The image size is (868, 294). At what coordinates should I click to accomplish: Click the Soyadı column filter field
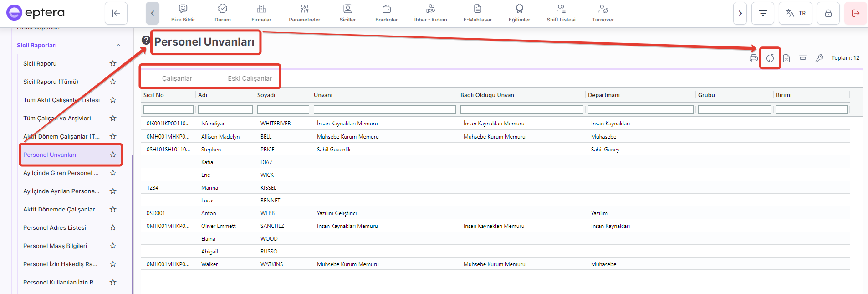pos(283,110)
